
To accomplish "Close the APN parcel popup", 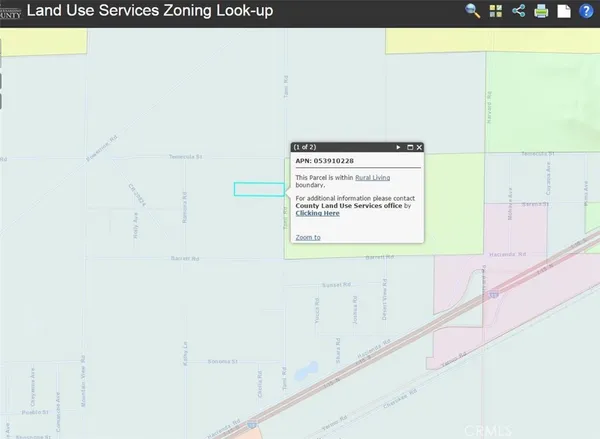I will tap(419, 147).
